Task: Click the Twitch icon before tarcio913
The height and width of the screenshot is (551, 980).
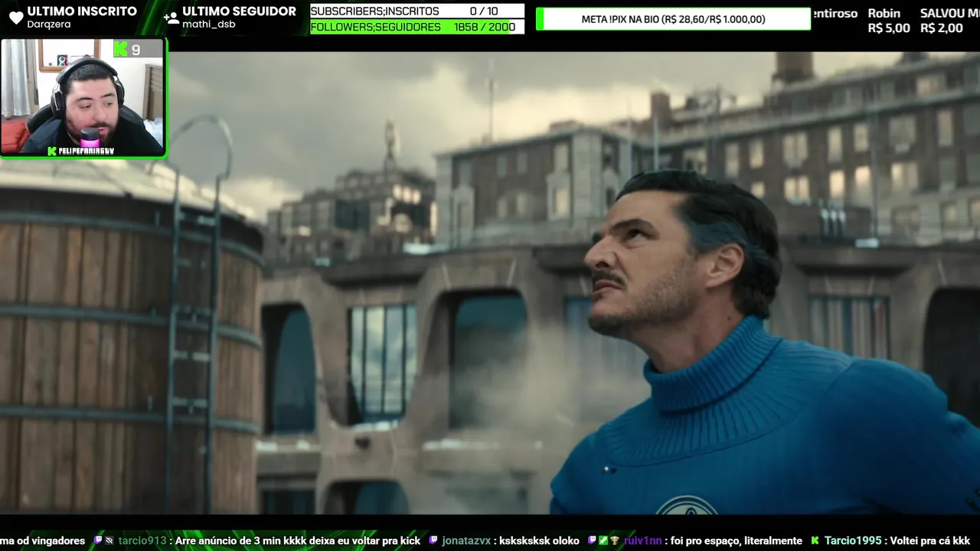Action: point(97,540)
